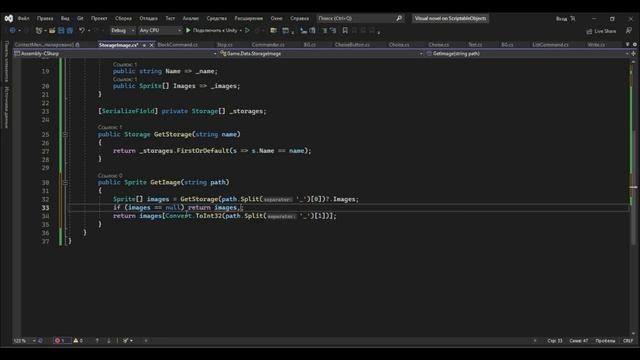Click the bookmark toolbar icon
The width and height of the screenshot is (640, 360).
[x=345, y=30]
